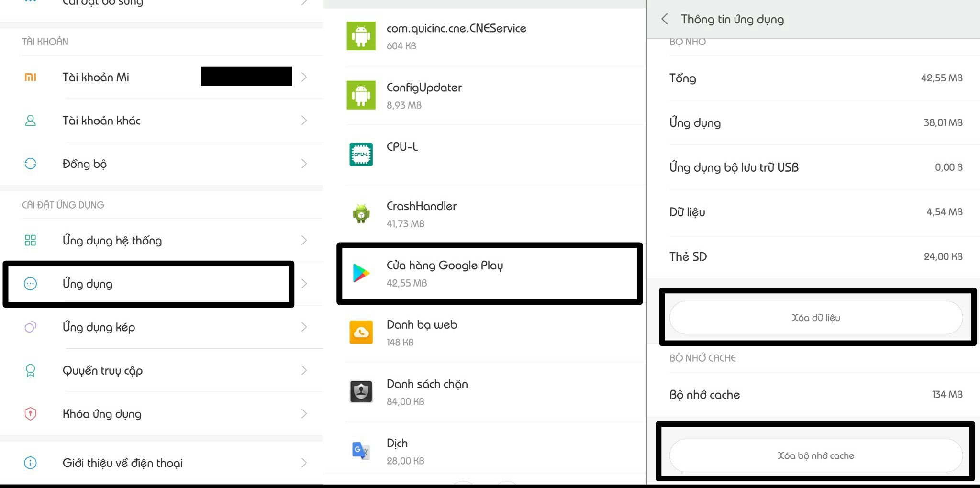Open the Ứng dụng kép menu entry
This screenshot has height=488, width=980.
tap(99, 327)
